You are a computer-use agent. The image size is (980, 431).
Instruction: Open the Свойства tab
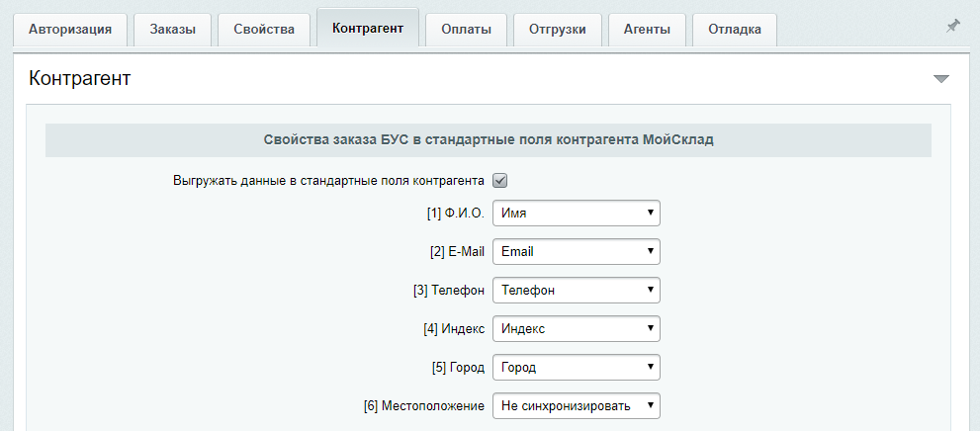point(264,30)
